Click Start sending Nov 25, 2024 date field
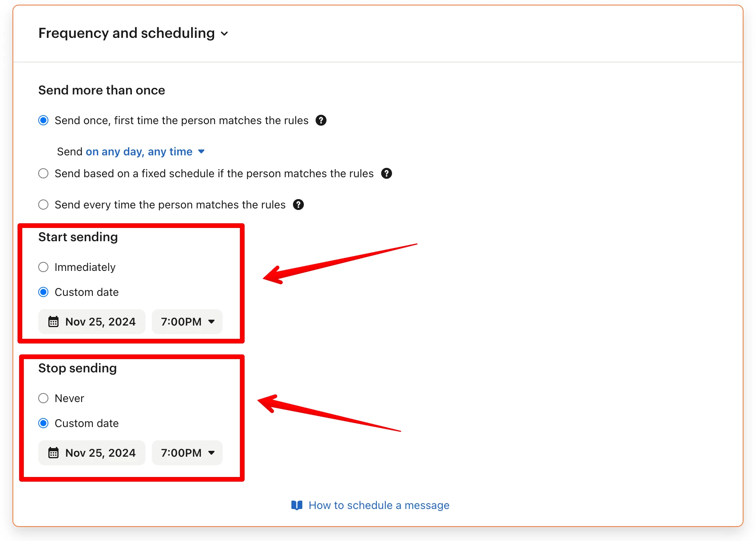 tap(92, 322)
